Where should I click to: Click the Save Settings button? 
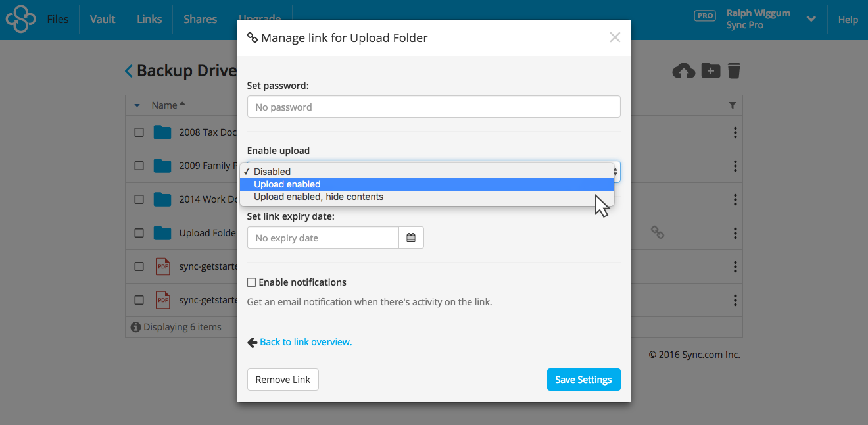pos(583,380)
